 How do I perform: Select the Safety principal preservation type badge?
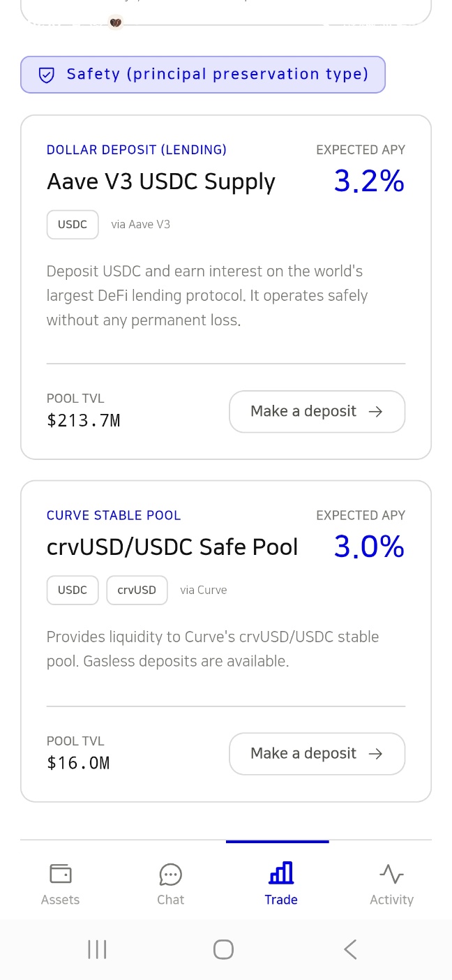click(203, 75)
